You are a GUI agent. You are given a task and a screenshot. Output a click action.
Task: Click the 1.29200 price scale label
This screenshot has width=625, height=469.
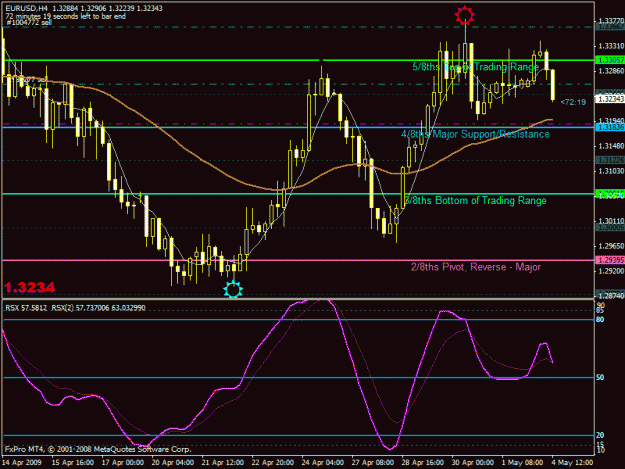(611, 271)
